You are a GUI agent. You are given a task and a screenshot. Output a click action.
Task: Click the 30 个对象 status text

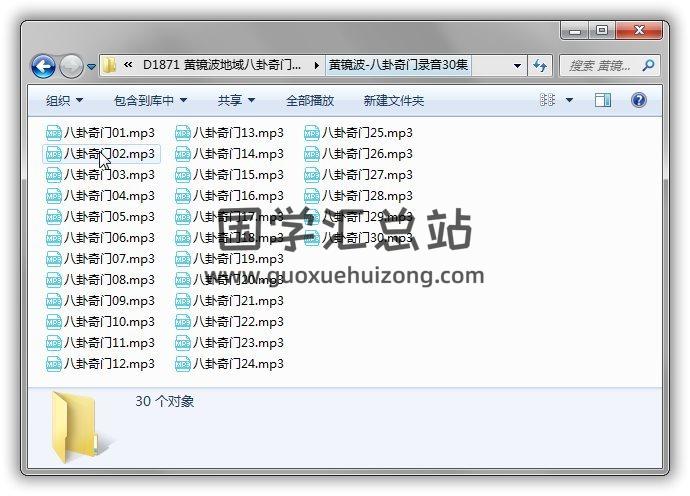(x=165, y=401)
